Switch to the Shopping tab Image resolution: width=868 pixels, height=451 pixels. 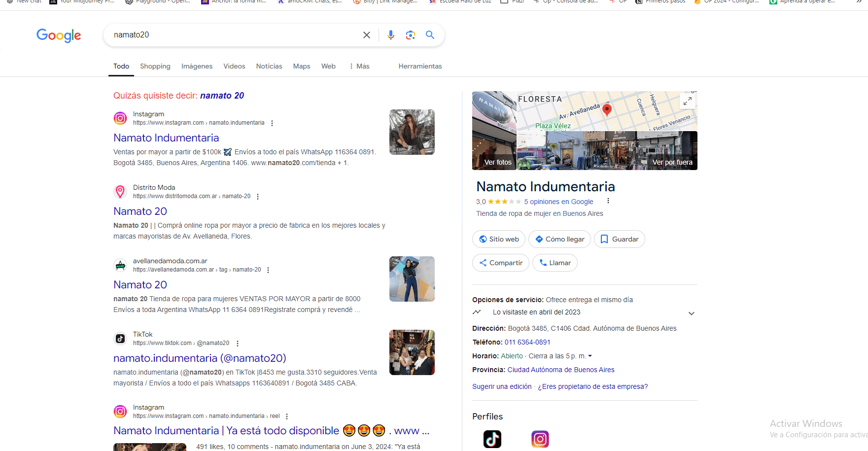pos(155,66)
